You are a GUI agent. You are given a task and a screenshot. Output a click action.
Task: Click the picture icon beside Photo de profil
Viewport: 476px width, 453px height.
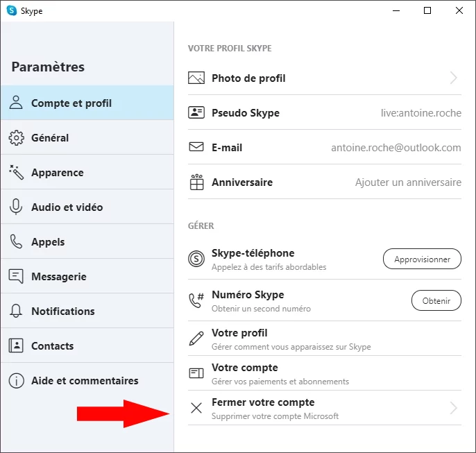(x=196, y=78)
